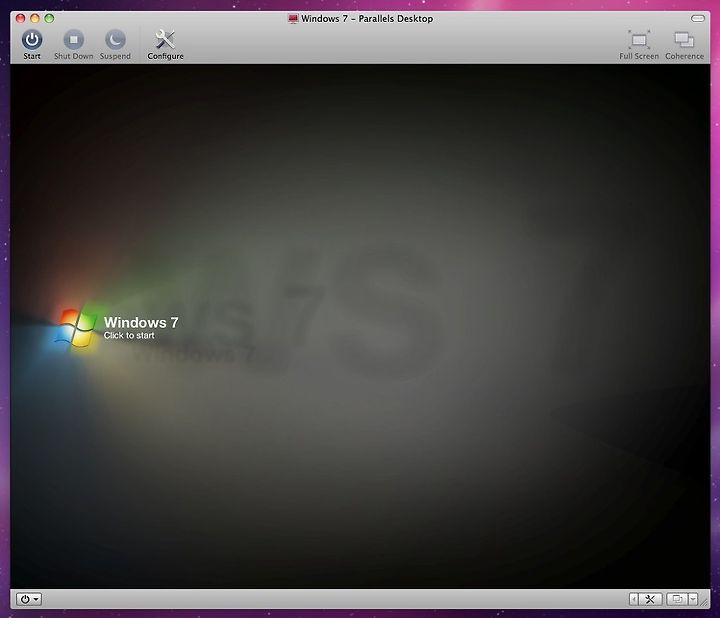Click the left arrow in status bar
The image size is (720, 618).
point(634,599)
